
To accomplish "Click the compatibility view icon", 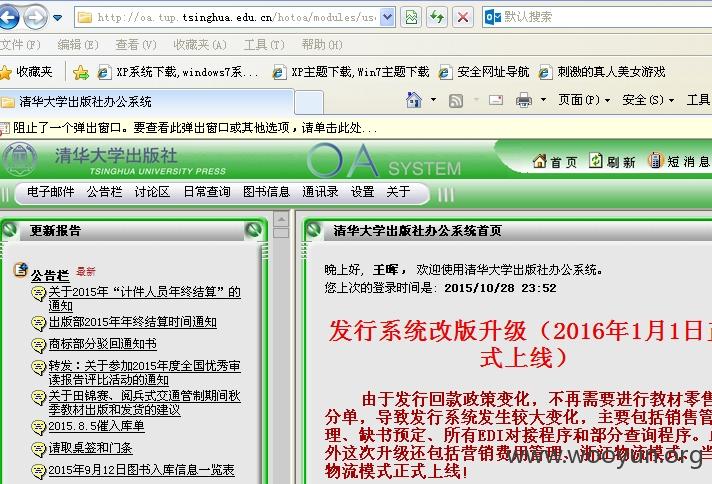I will click(x=411, y=17).
